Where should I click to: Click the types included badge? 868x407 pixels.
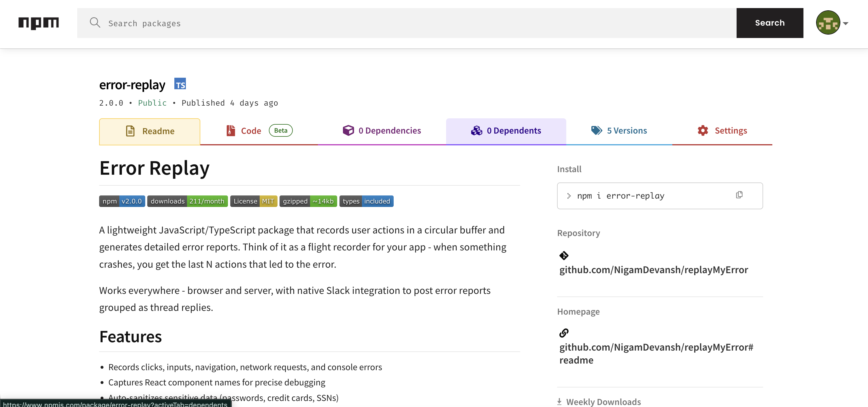click(x=366, y=201)
